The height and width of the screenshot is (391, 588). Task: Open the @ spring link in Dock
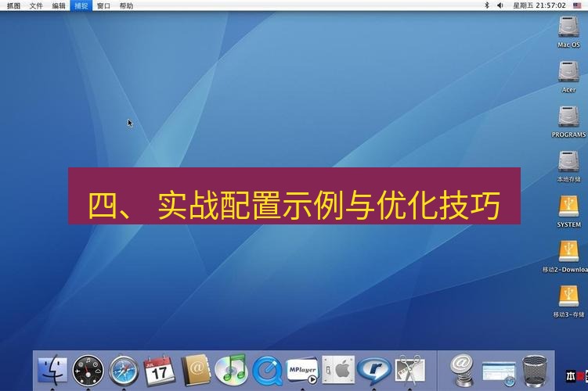[x=462, y=371]
